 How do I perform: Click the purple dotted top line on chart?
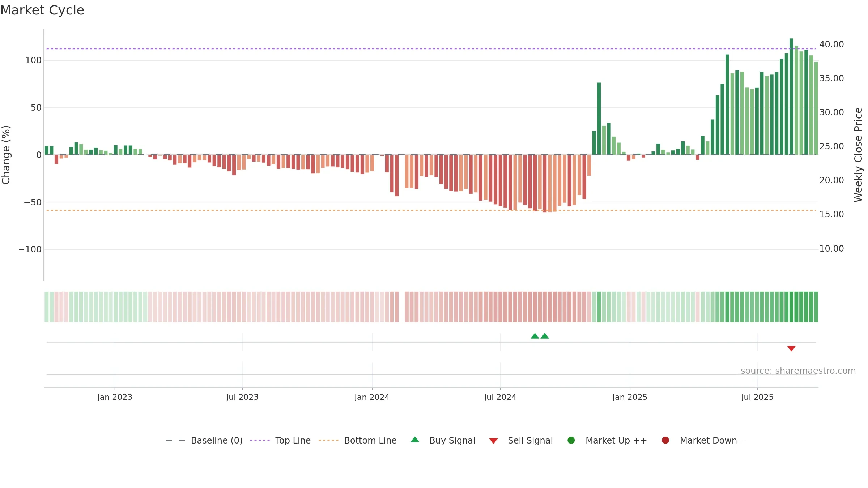[431, 48]
